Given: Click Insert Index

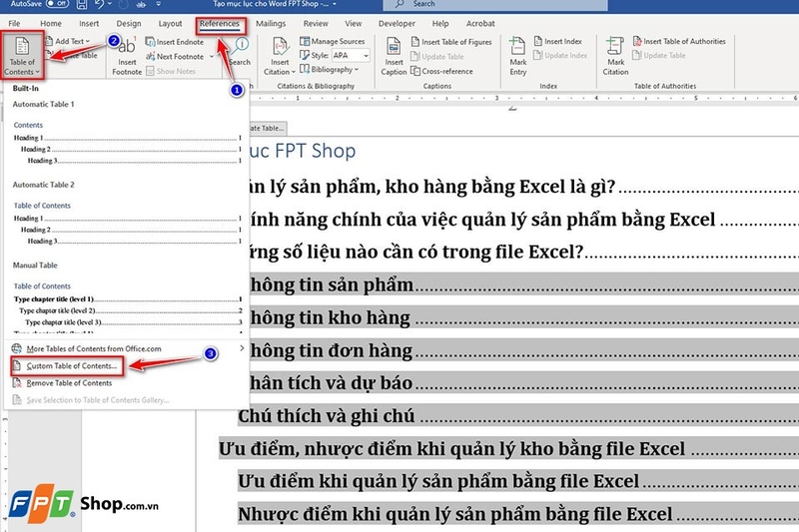Looking at the screenshot, I should click(557, 41).
